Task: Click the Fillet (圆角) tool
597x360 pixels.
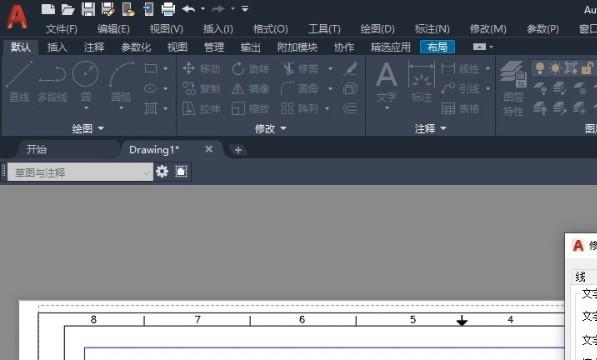Action: (x=299, y=89)
